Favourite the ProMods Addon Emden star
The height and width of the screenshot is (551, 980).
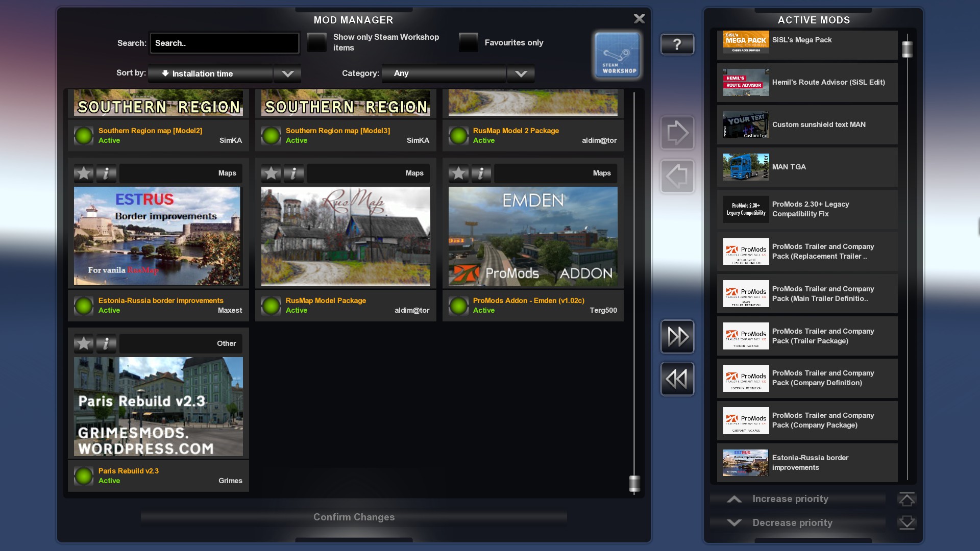click(x=458, y=173)
